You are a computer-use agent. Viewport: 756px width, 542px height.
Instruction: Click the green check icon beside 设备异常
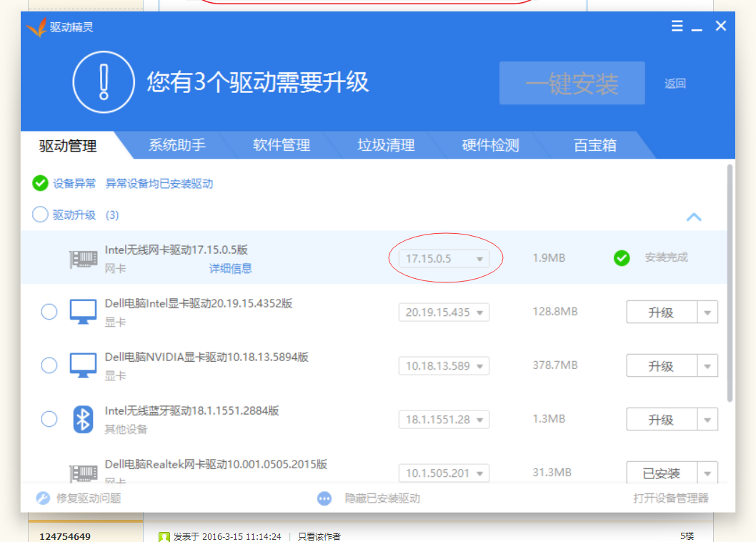coord(40,183)
